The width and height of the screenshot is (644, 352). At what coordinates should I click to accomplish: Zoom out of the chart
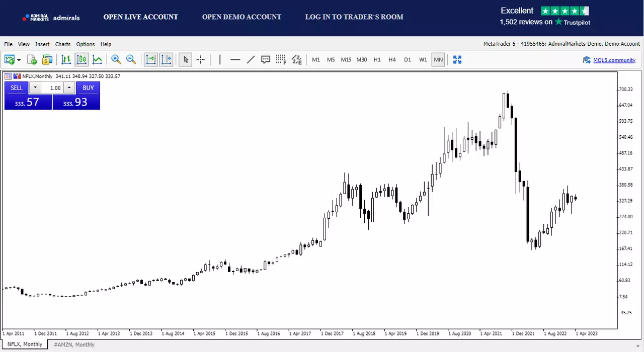131,60
